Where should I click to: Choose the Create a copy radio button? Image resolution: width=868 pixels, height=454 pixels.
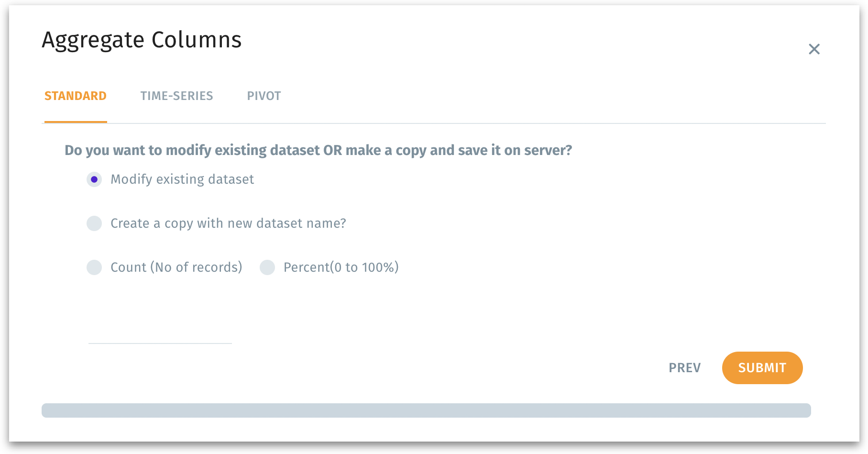click(94, 223)
